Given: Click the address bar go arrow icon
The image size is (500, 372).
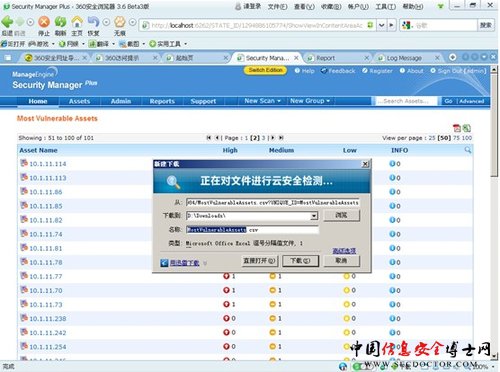Looking at the screenshot, I should pos(391,25).
